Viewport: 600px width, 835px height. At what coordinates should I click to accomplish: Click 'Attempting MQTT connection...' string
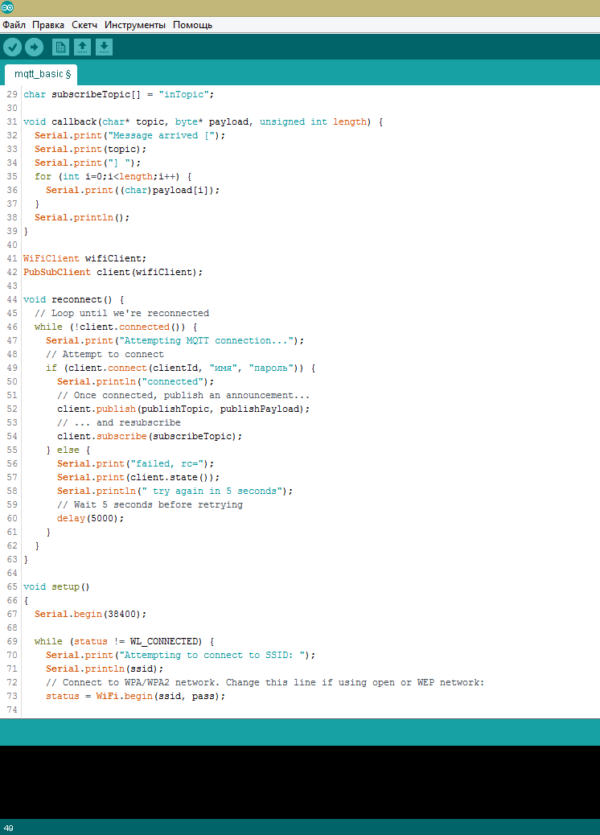[x=206, y=340]
